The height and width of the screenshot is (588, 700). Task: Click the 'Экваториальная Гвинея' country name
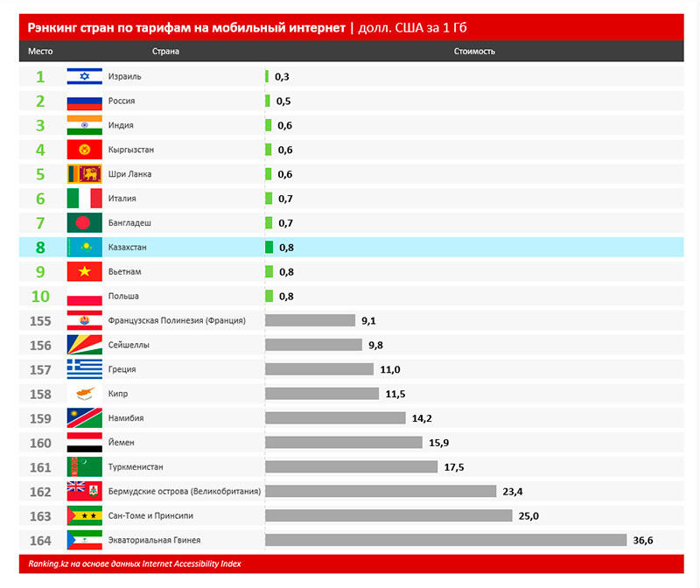tap(154, 540)
